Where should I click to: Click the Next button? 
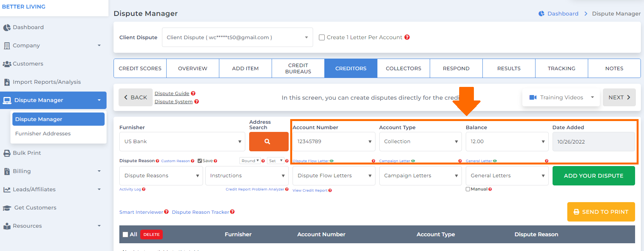click(x=619, y=97)
